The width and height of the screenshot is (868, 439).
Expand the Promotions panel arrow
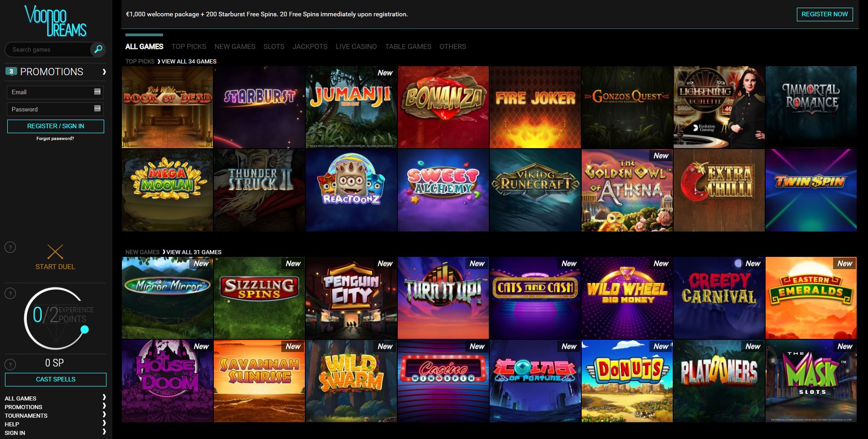click(x=104, y=72)
